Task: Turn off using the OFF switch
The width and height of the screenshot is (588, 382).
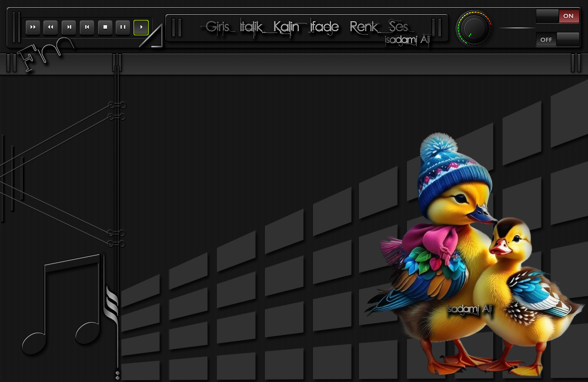Action: point(557,39)
